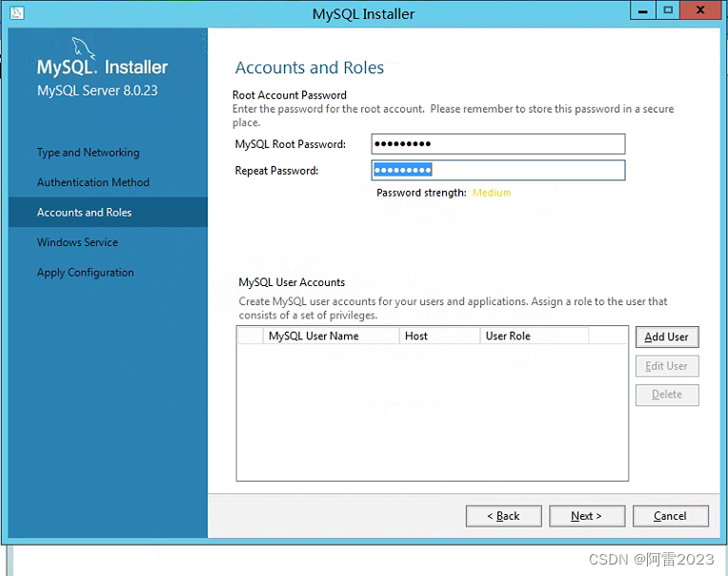Cancel the MySQL installer wizard
Screen dimensions: 728x576
tap(671, 516)
